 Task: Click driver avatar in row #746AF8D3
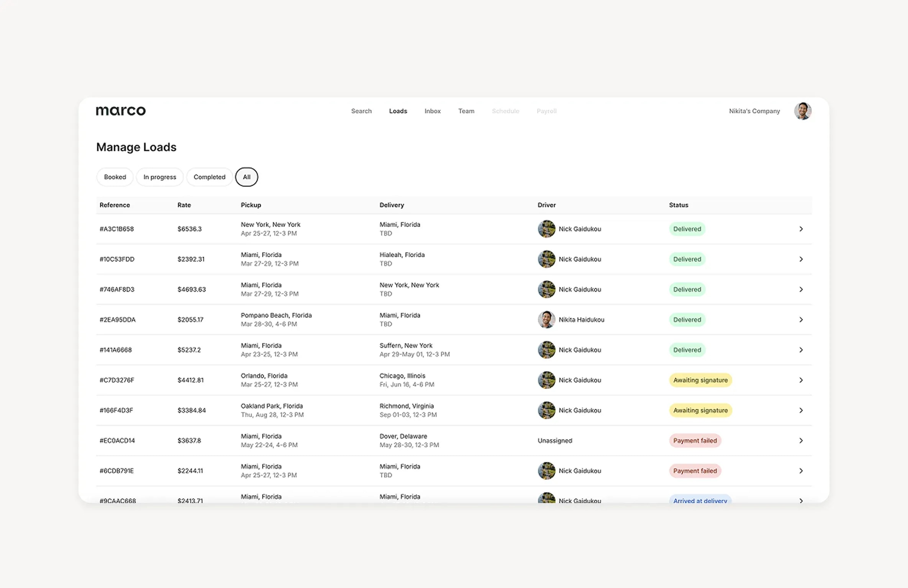(546, 289)
